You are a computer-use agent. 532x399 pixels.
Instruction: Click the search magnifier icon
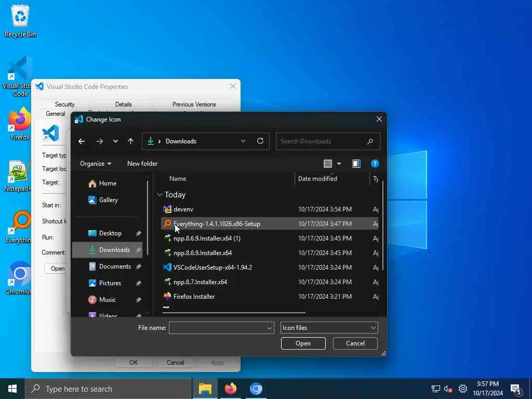[x=370, y=141]
